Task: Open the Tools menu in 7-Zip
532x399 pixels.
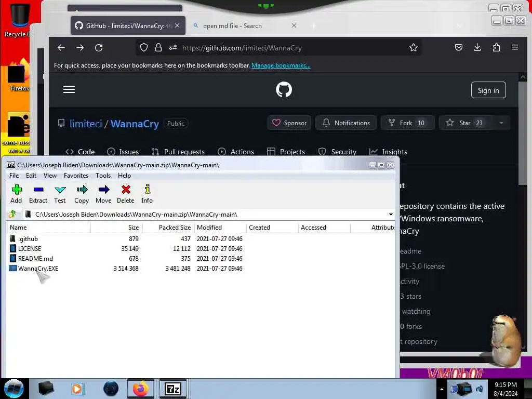Action: [x=103, y=176]
